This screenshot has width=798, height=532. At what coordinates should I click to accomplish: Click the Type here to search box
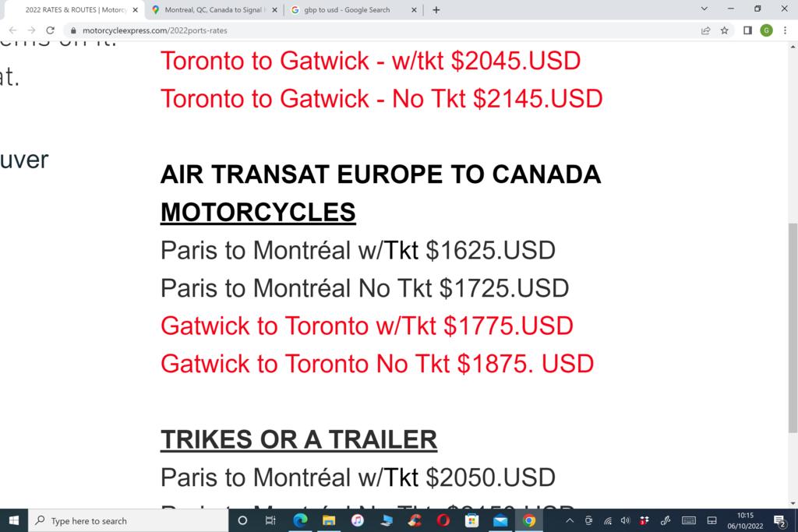point(129,520)
